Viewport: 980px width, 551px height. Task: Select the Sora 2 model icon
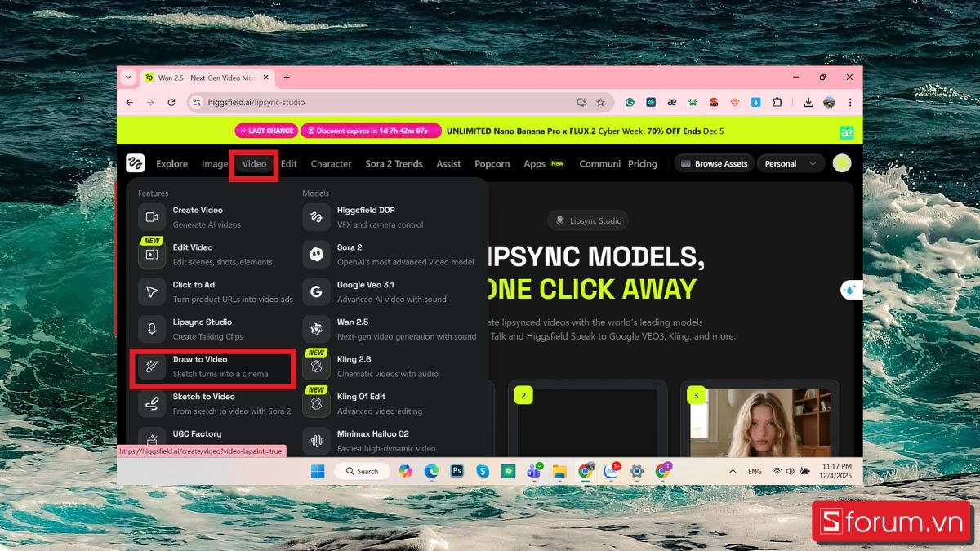(x=316, y=254)
